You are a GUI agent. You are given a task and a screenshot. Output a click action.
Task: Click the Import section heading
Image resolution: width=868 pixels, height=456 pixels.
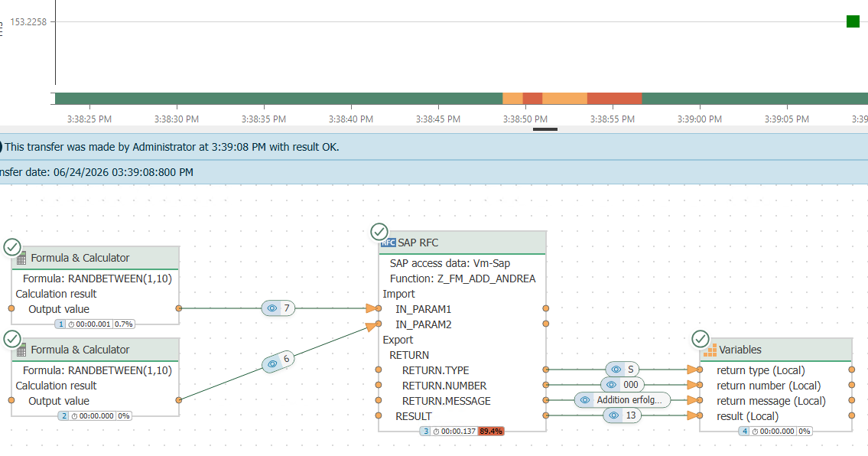(x=398, y=294)
